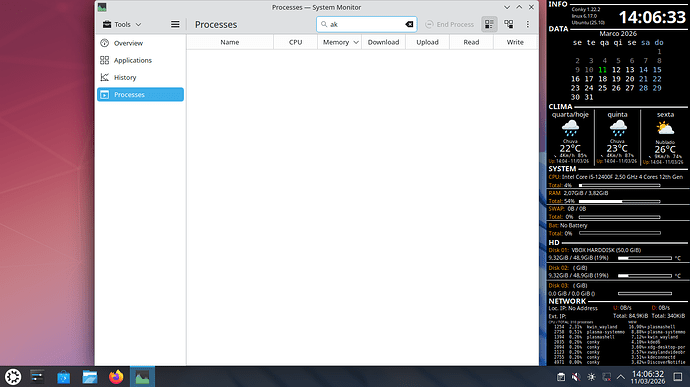The image size is (690, 387).
Task: Select the Processes page in sidebar
Action: click(x=140, y=95)
